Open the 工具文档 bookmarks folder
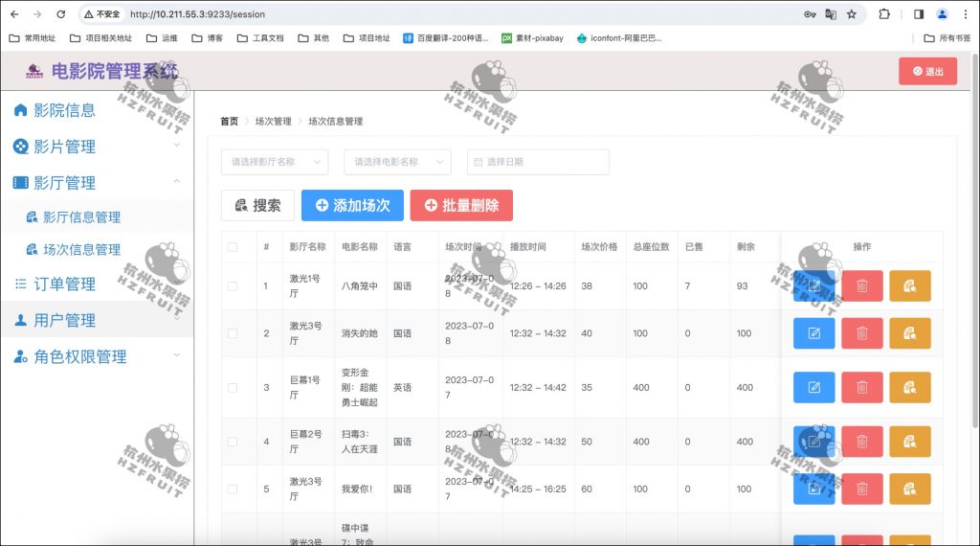 260,38
